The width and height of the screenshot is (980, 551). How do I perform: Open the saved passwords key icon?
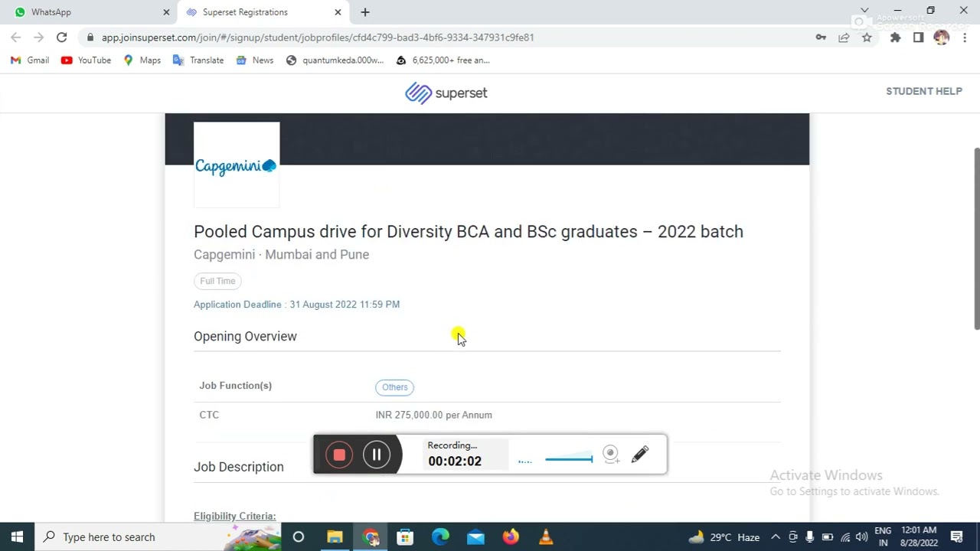point(821,37)
